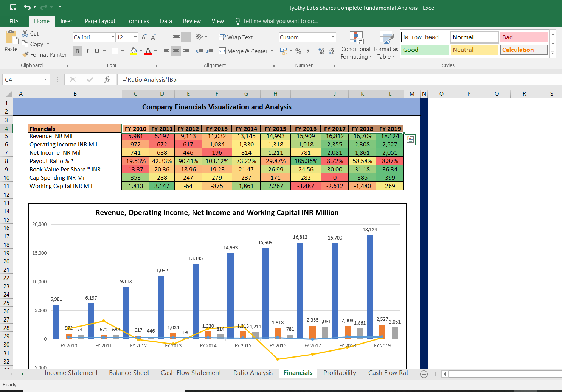562x392 pixels.
Task: Open the Formulas ribbon tab
Action: coord(138,21)
